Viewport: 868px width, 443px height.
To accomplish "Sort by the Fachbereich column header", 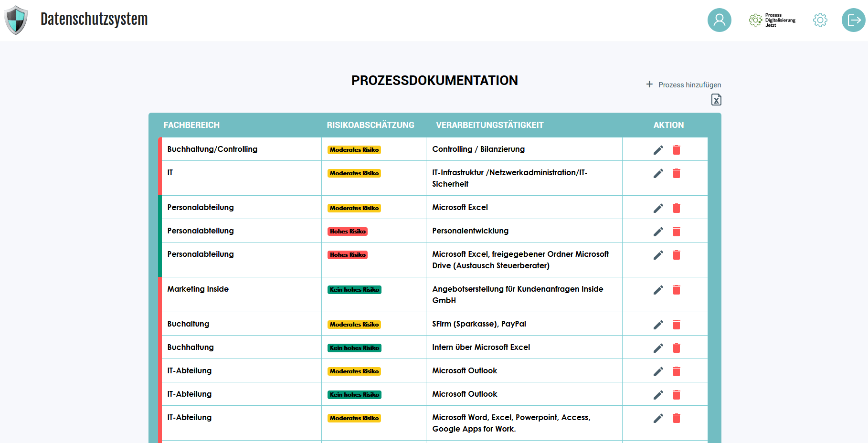I will tap(191, 125).
